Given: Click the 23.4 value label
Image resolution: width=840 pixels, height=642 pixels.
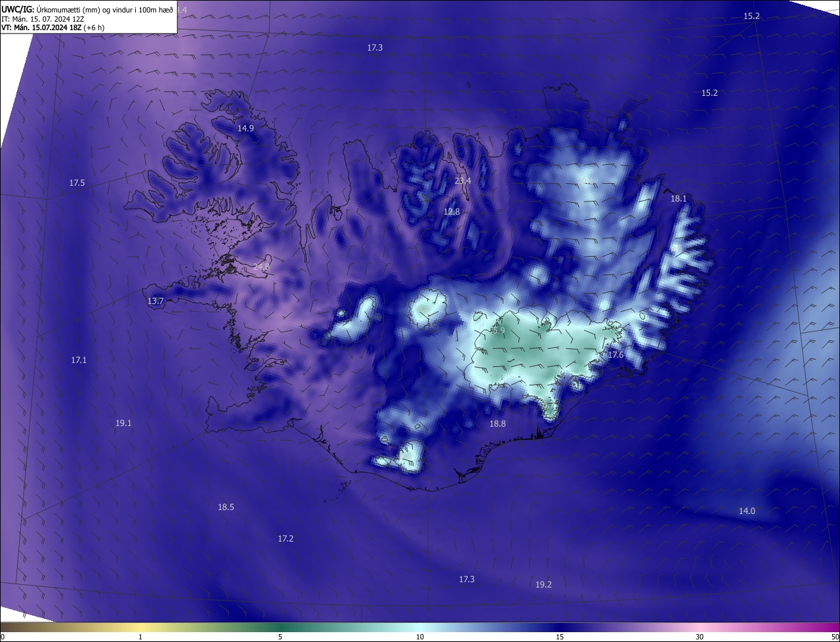Looking at the screenshot, I should 463,181.
